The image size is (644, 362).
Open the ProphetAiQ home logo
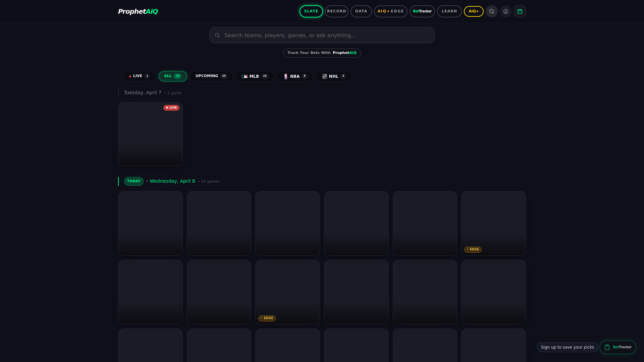[x=138, y=11]
